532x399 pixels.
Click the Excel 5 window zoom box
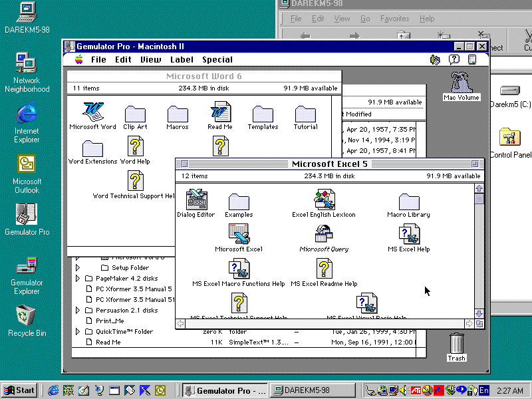click(x=475, y=164)
